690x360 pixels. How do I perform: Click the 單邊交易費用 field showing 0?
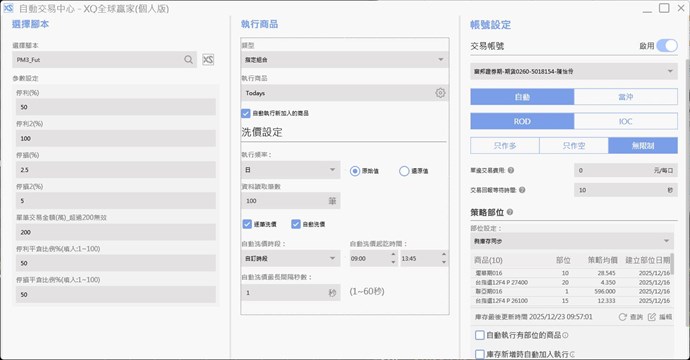[626, 170]
